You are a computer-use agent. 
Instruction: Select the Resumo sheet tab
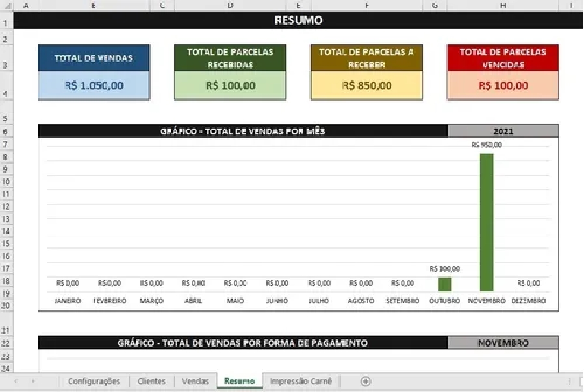pyautogui.click(x=239, y=381)
